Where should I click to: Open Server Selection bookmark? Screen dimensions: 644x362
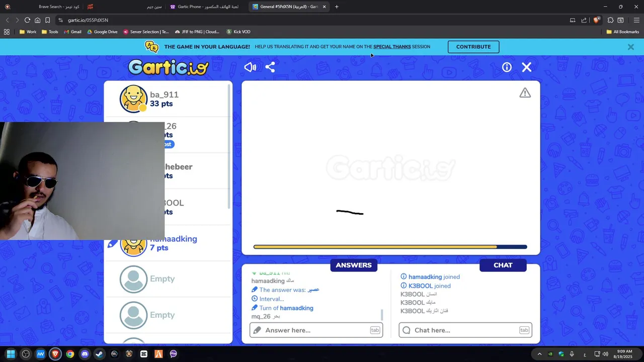pyautogui.click(x=146, y=32)
